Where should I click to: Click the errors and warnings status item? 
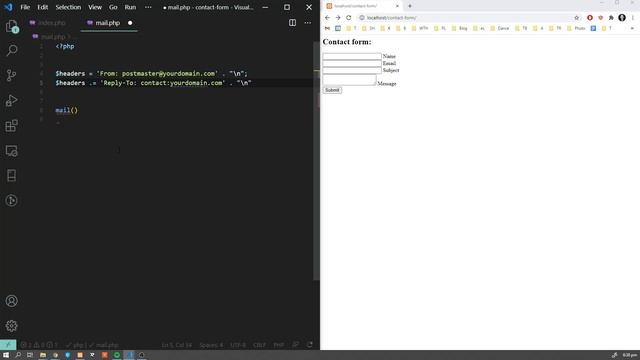click(39, 345)
